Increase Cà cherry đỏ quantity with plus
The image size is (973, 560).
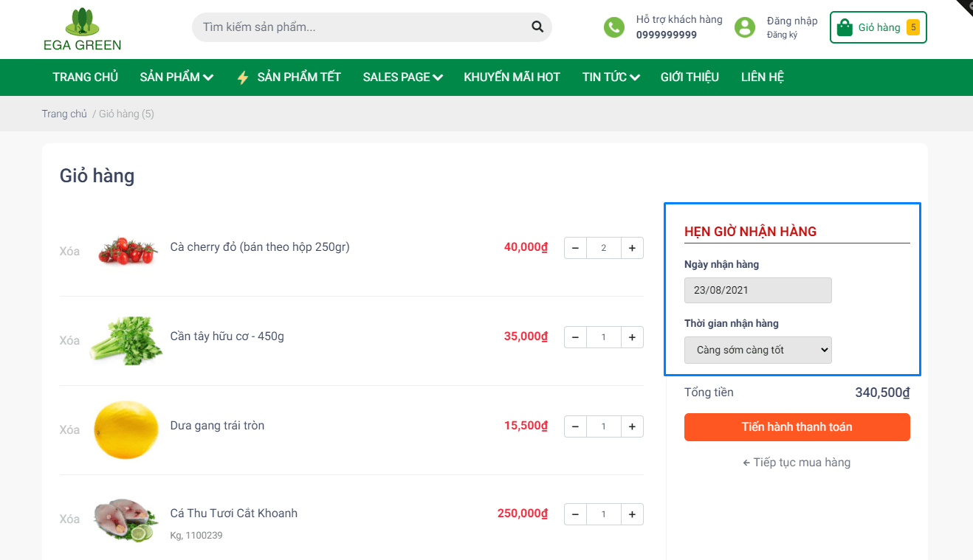pyautogui.click(x=632, y=248)
